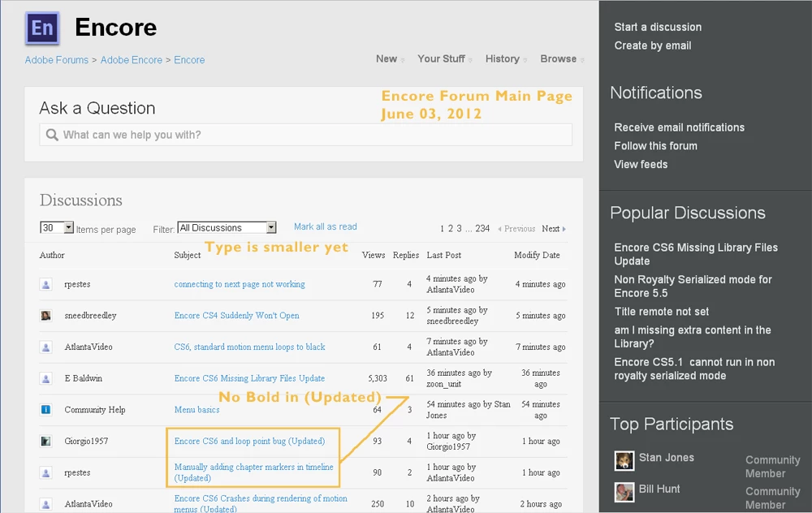Image resolution: width=812 pixels, height=513 pixels.
Task: Open the All Discussions filter dropdown
Action: 227,228
